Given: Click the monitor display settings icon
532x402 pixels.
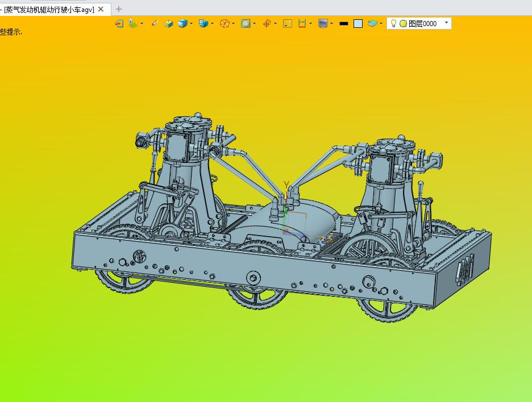Looking at the screenshot, I should click(323, 23).
